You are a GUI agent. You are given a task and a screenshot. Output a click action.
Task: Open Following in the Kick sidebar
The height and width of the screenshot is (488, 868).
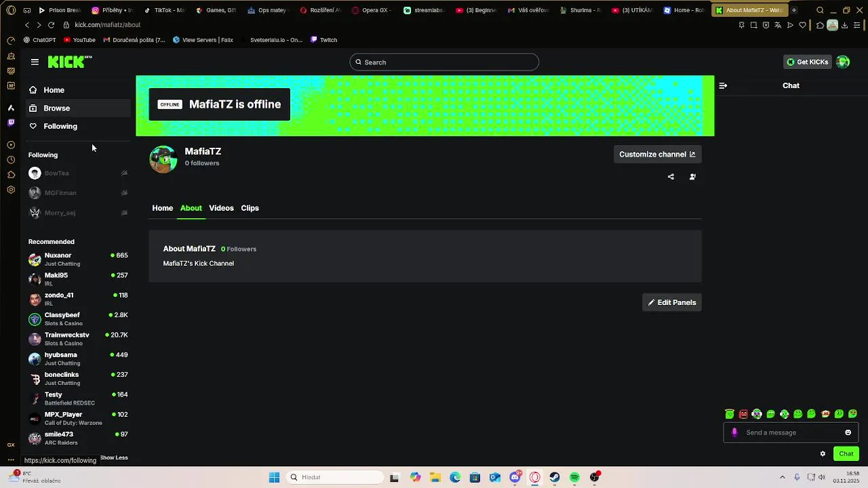[x=78, y=126]
